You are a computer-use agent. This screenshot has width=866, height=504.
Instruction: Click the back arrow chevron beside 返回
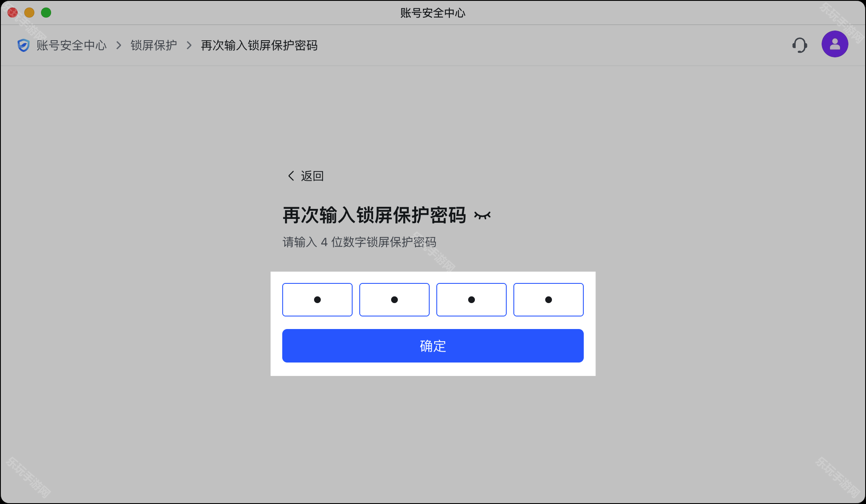click(291, 176)
